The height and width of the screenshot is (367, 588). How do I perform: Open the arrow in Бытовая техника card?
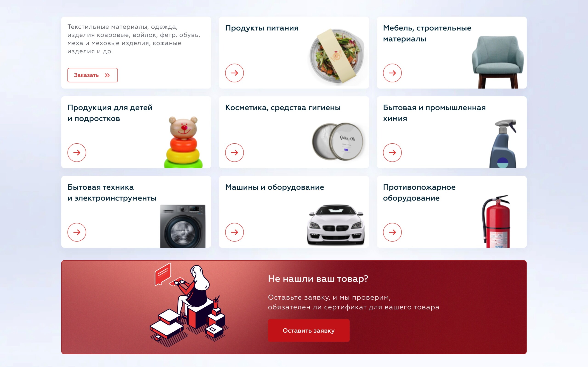(77, 232)
